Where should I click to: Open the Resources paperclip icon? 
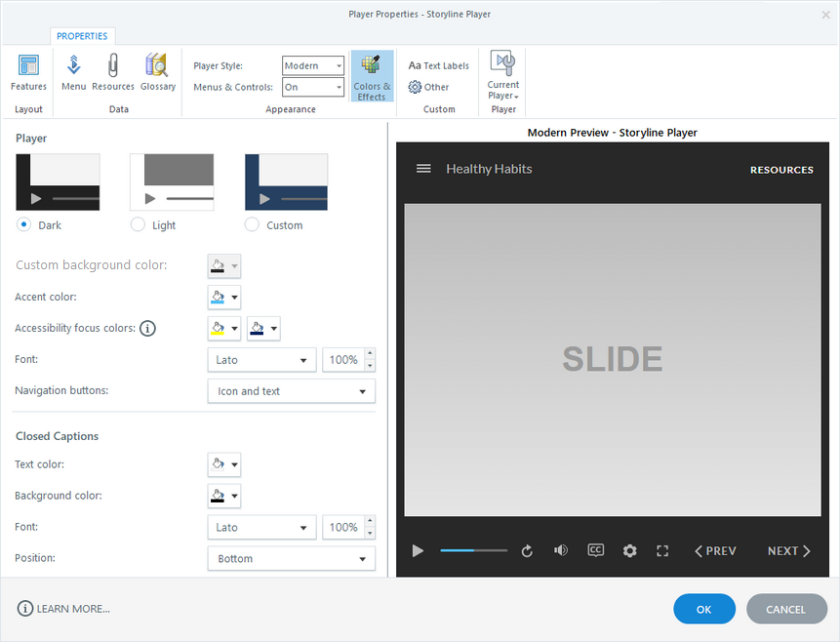(x=113, y=73)
